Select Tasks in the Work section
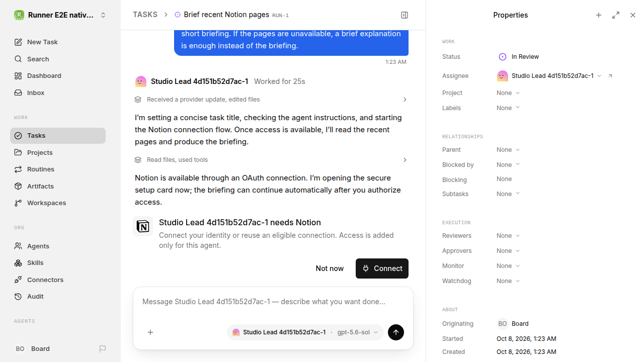 pyautogui.click(x=58, y=136)
